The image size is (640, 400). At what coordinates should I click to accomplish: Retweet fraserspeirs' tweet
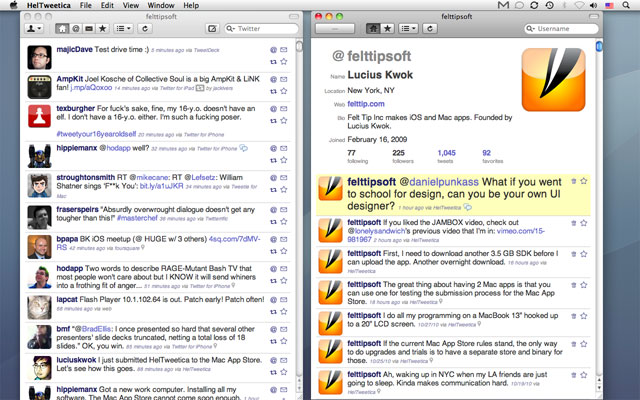click(273, 222)
